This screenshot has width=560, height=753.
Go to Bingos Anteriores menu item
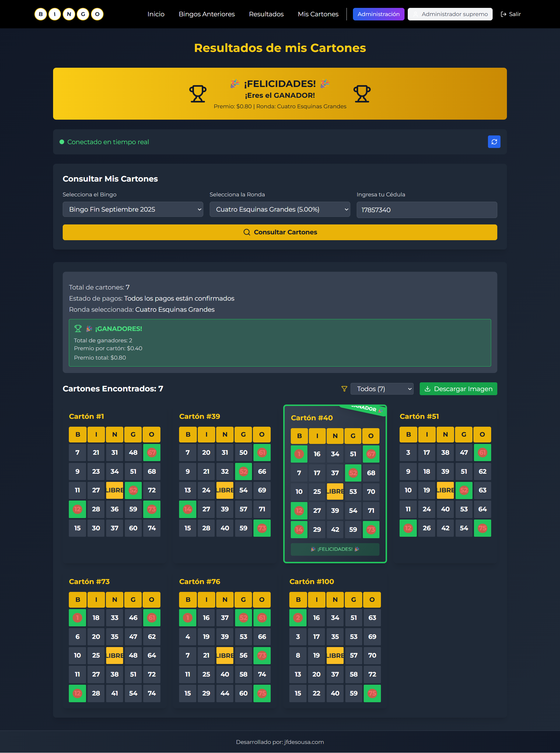point(206,14)
